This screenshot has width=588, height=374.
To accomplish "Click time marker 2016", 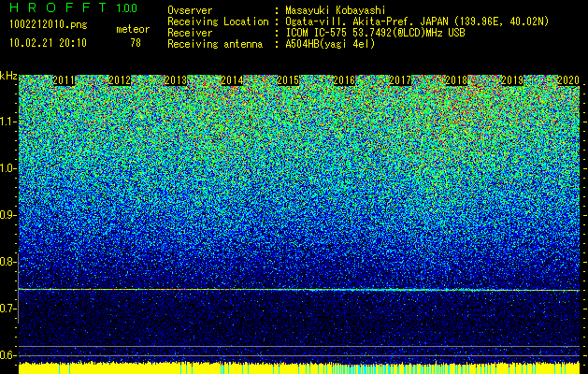I will point(344,80).
